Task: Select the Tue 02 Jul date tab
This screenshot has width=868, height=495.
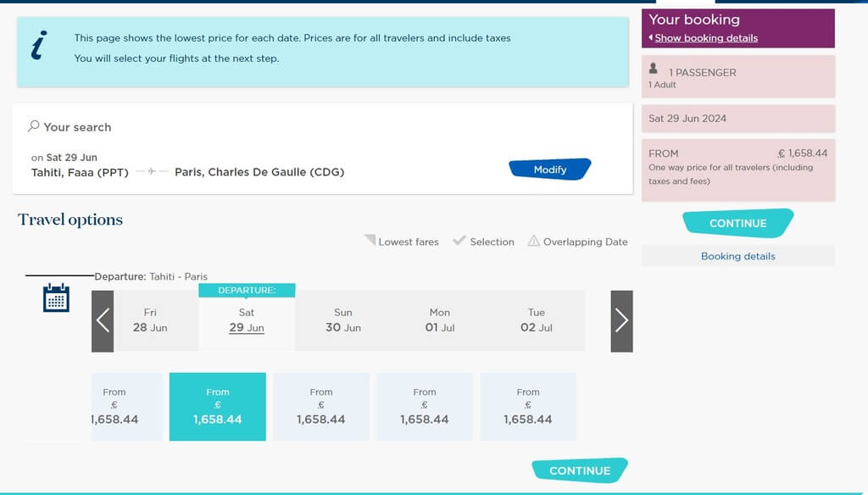Action: pyautogui.click(x=537, y=320)
